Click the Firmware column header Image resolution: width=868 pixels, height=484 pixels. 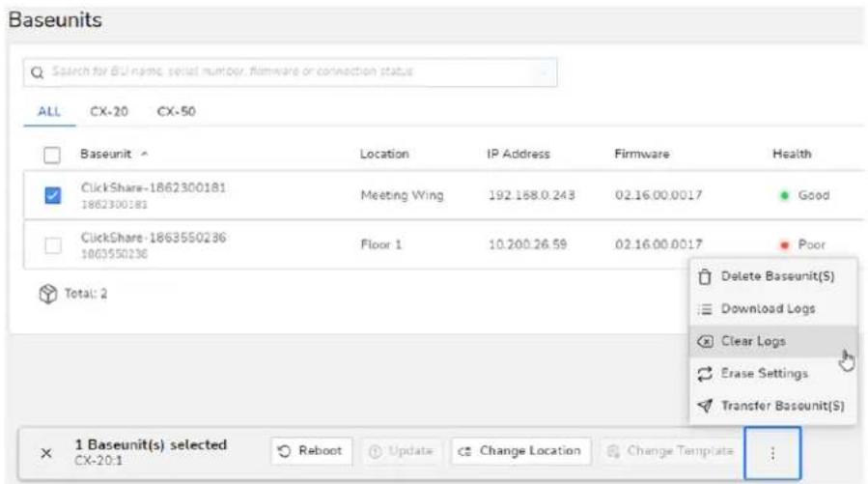[642, 154]
